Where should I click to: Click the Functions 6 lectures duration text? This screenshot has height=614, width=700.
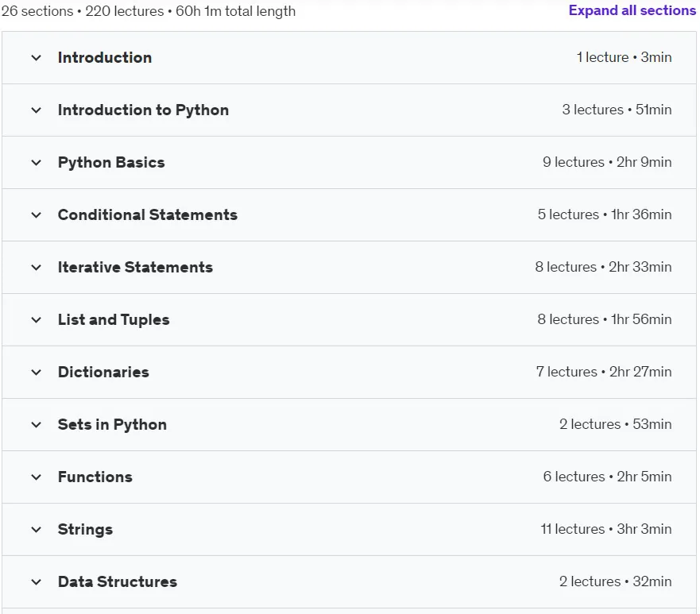[607, 477]
